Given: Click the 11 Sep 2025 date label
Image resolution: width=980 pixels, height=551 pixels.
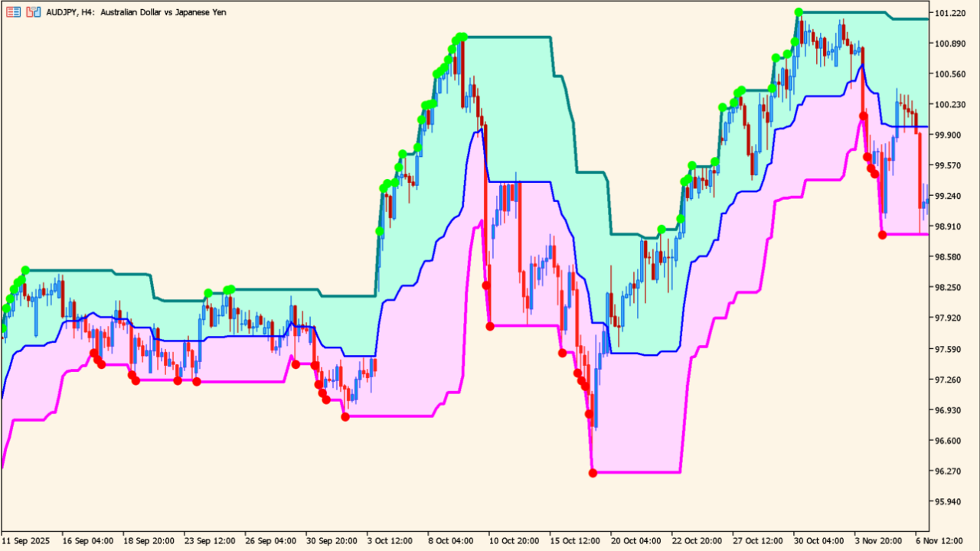Looking at the screenshot, I should (28, 540).
